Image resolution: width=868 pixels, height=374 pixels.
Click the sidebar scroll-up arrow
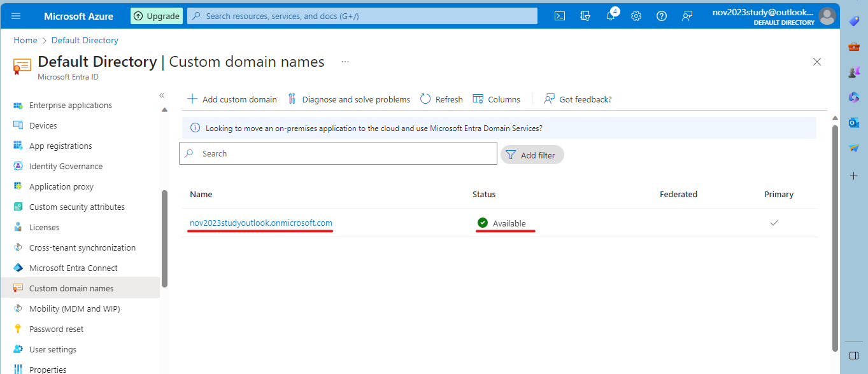coord(164,110)
